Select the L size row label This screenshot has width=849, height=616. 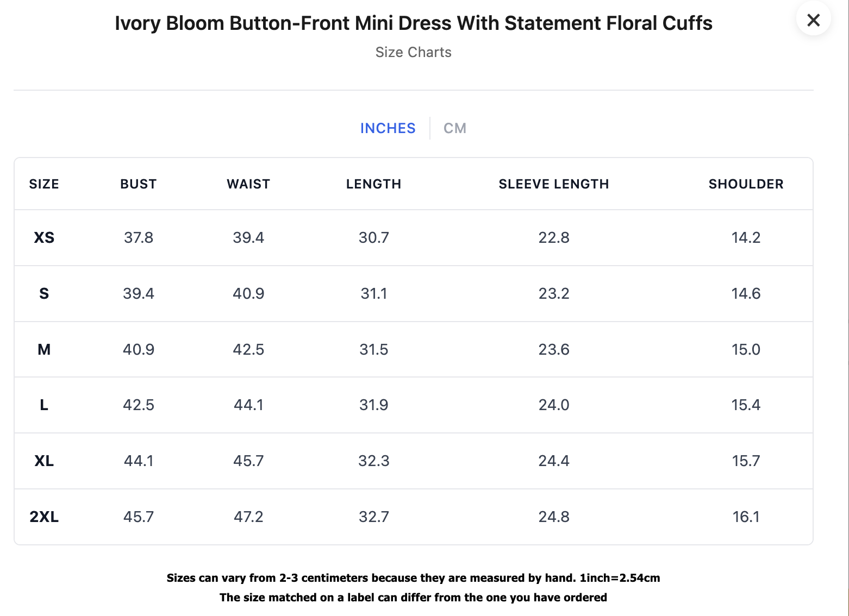pyautogui.click(x=44, y=405)
